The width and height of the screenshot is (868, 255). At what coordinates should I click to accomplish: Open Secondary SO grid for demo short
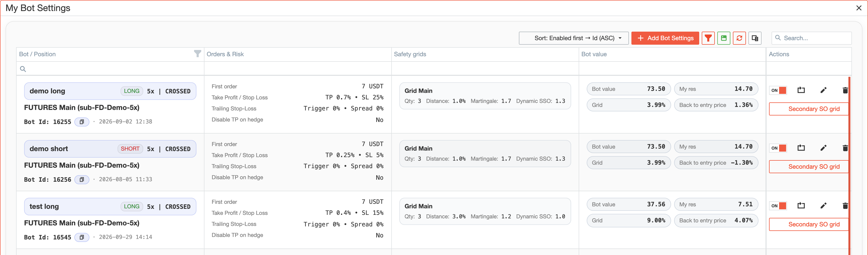tap(809, 166)
